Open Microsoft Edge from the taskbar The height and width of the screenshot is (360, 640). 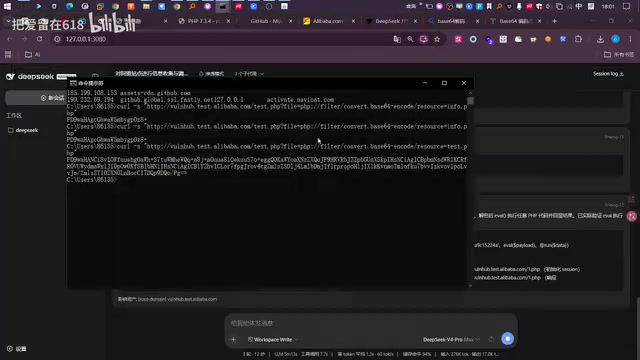pyautogui.click(x=70, y=6)
